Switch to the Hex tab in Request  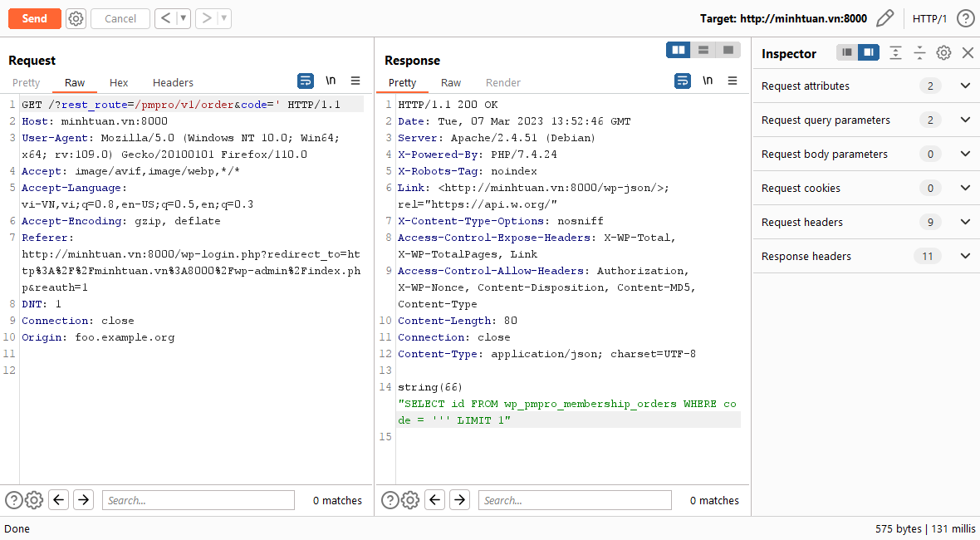click(119, 82)
